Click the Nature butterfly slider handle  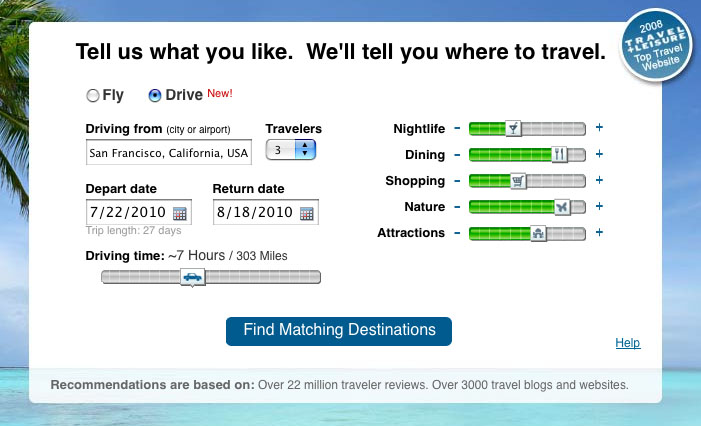[562, 207]
